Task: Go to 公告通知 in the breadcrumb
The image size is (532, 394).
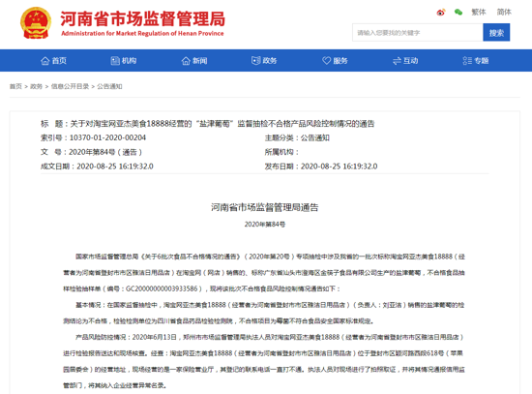Action: 109,86
